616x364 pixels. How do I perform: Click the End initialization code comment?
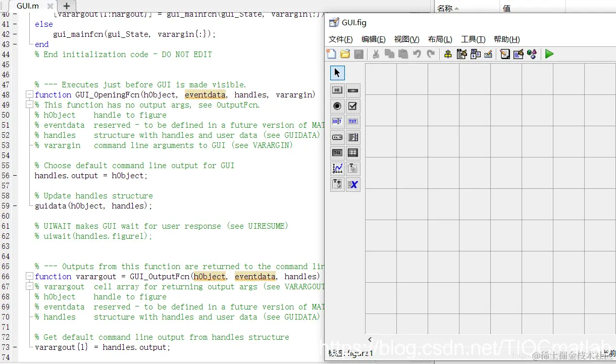coord(123,55)
